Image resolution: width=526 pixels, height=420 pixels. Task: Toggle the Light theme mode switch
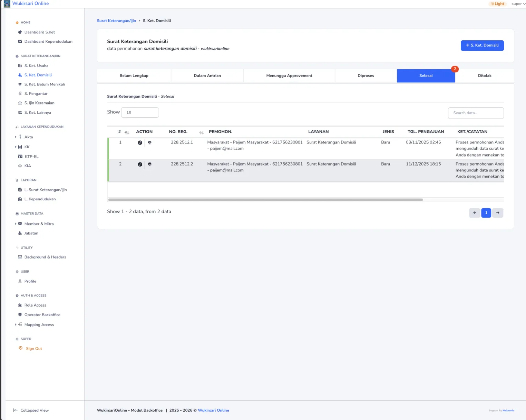click(x=497, y=4)
